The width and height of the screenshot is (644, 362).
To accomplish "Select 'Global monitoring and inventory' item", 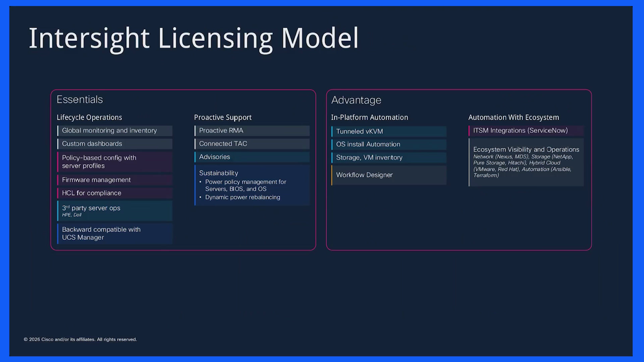I will [115, 131].
